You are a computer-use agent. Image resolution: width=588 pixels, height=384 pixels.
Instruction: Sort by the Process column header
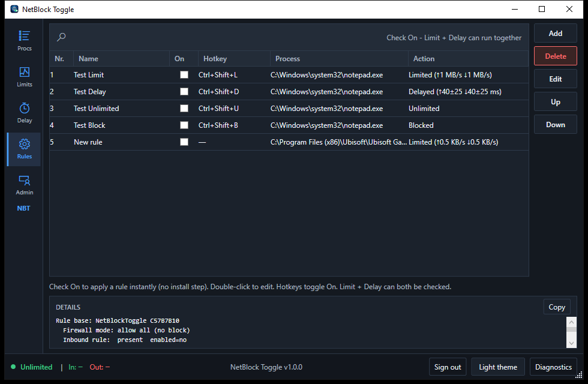pos(339,59)
